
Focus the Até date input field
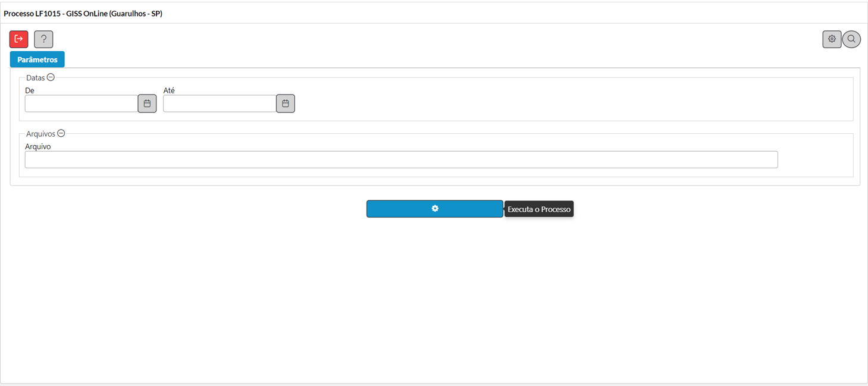[x=220, y=103]
